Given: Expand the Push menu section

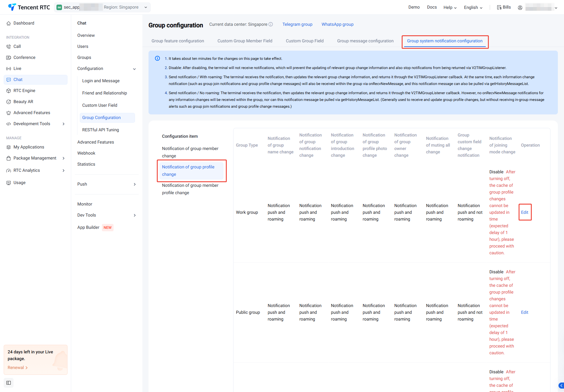Looking at the screenshot, I should [x=134, y=184].
